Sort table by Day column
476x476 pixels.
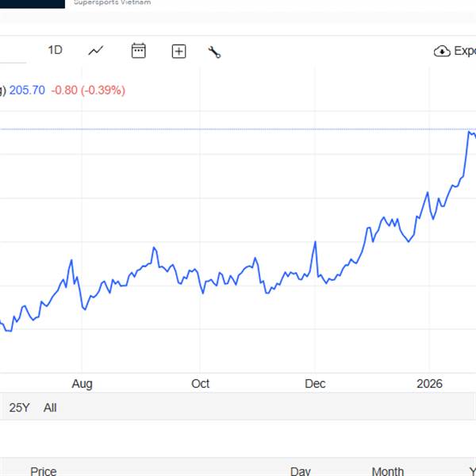click(301, 471)
